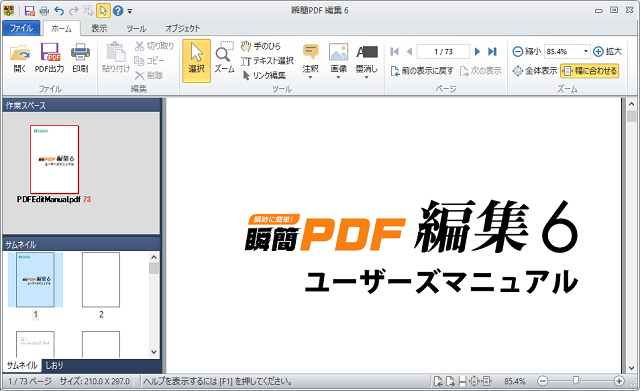The width and height of the screenshot is (640, 391).
Task: Toggle the 選択 selection tool
Action: pyautogui.click(x=196, y=61)
